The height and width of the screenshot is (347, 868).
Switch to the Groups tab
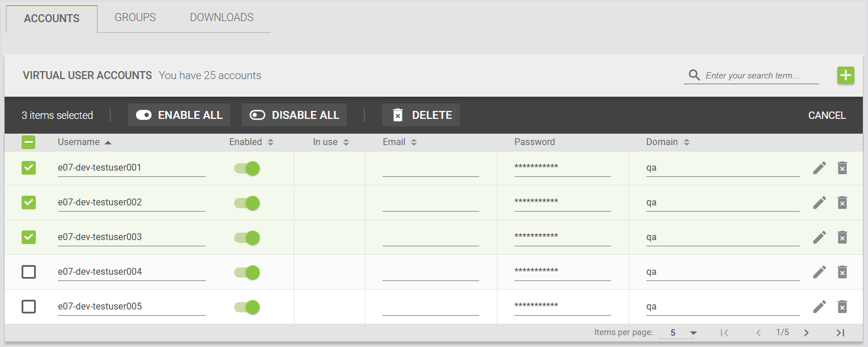(x=135, y=18)
